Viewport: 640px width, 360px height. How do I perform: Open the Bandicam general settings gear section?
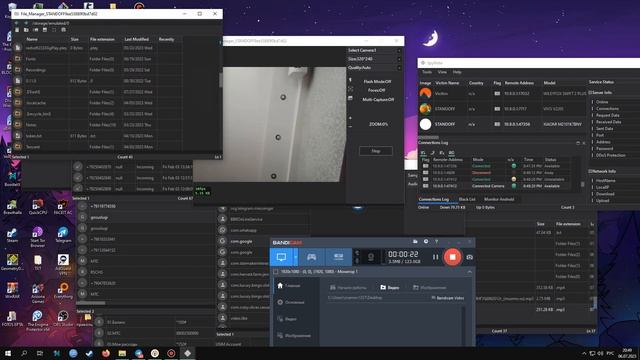pyautogui.click(x=291, y=302)
